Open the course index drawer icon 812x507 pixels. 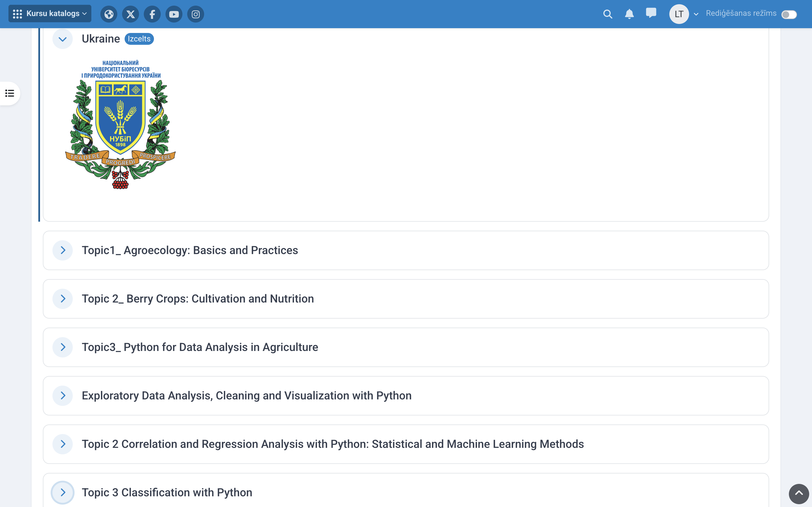click(x=10, y=93)
